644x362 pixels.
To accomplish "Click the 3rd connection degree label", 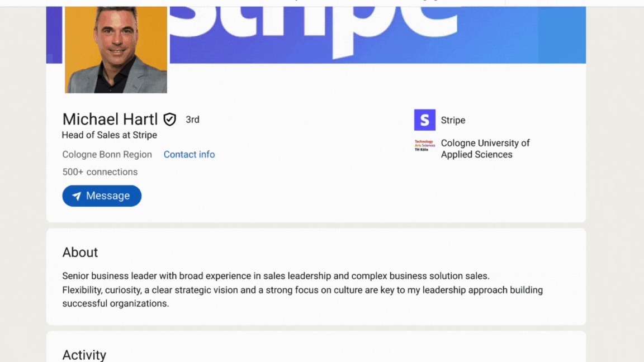I will point(193,119).
